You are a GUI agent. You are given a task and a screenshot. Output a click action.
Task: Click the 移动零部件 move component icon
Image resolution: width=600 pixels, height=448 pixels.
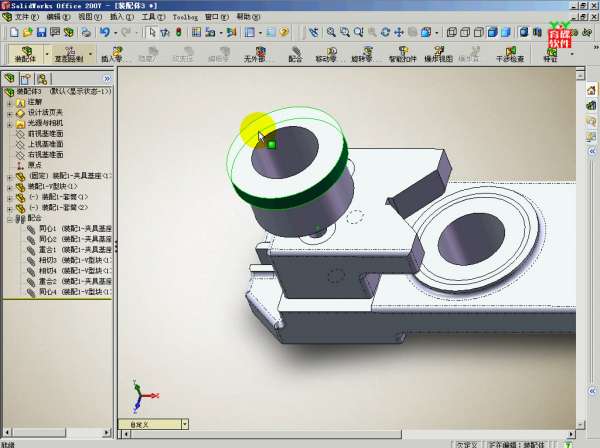(326, 54)
